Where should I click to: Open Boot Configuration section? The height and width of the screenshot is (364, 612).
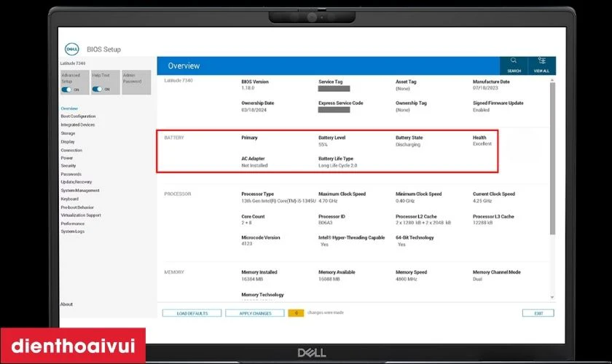78,116
